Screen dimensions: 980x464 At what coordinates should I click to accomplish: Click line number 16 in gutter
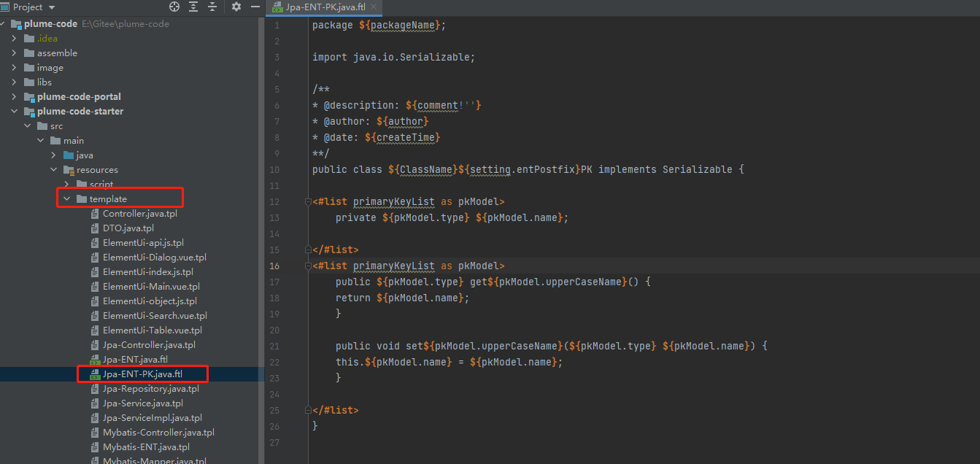(x=274, y=266)
